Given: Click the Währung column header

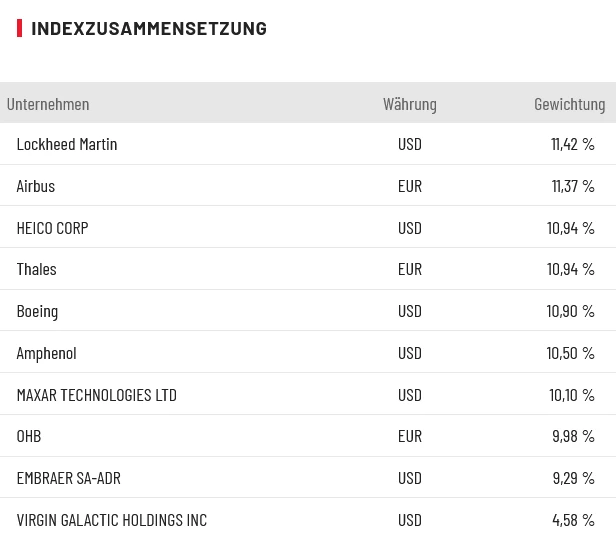Looking at the screenshot, I should coord(409,104).
